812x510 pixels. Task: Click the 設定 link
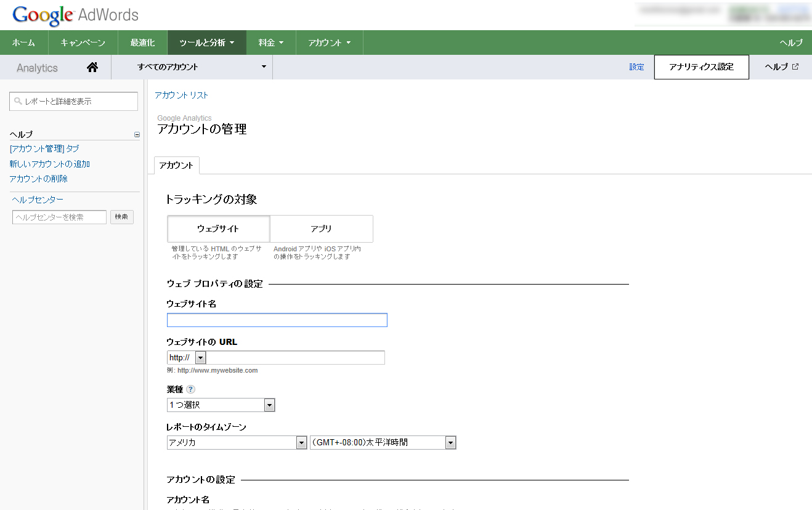tap(636, 67)
